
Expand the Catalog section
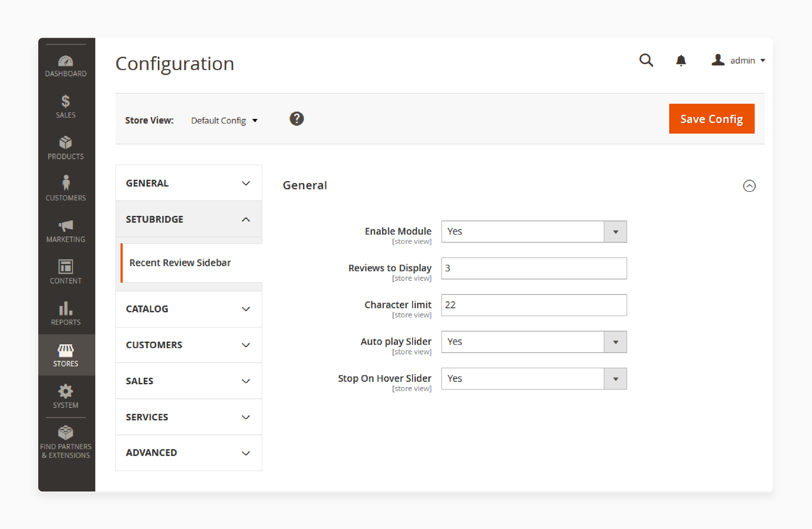188,308
